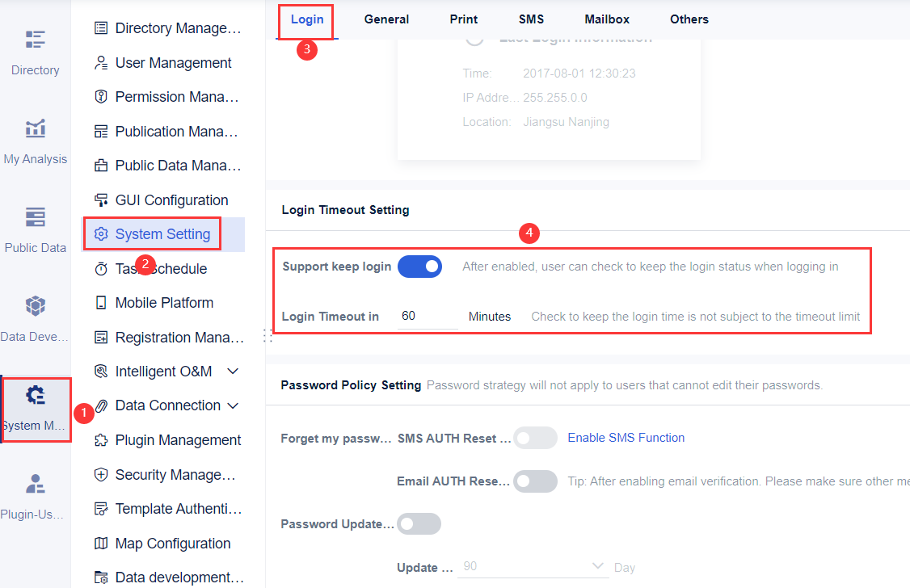Open the Print settings tab

(x=463, y=19)
